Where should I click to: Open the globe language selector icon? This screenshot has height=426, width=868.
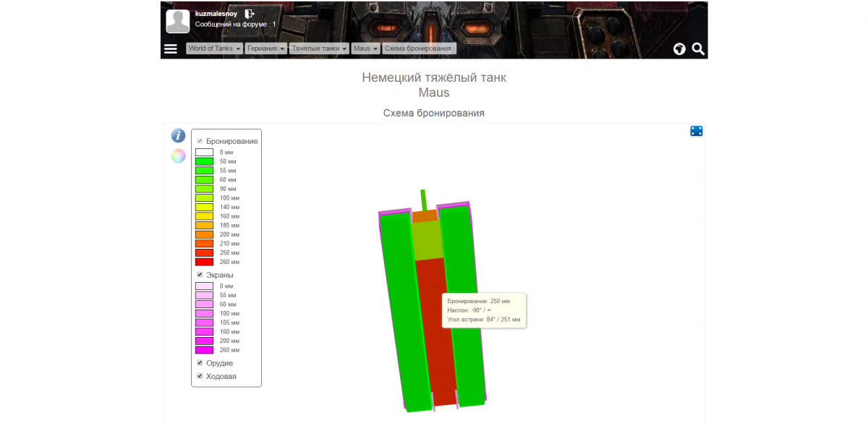click(x=679, y=48)
